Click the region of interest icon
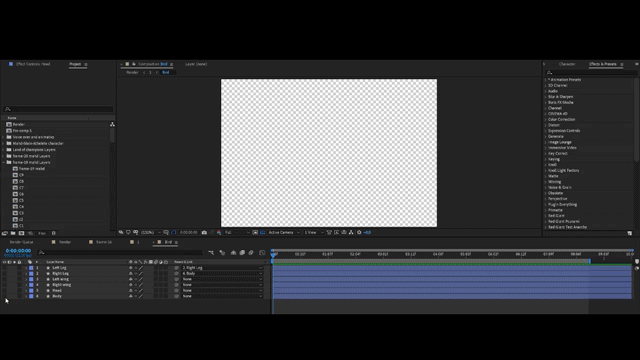 [255, 232]
